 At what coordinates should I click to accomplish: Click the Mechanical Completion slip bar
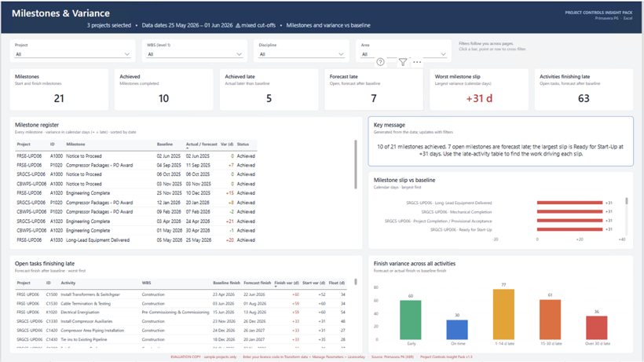point(569,212)
